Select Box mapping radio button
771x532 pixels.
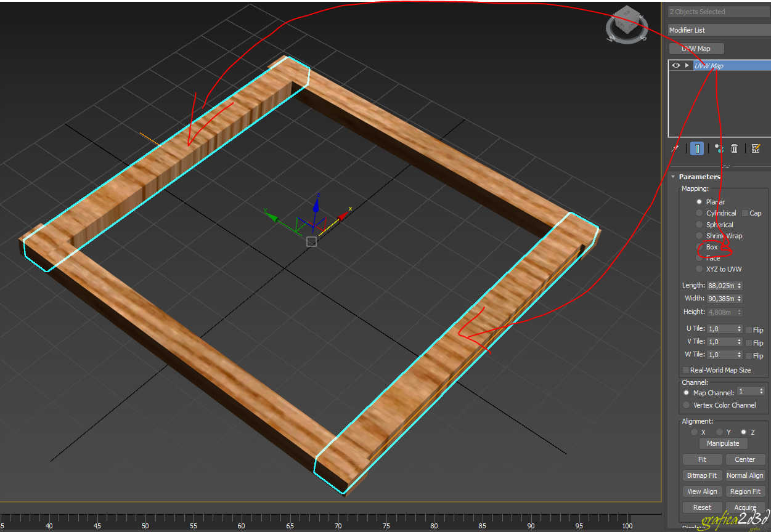tap(699, 247)
